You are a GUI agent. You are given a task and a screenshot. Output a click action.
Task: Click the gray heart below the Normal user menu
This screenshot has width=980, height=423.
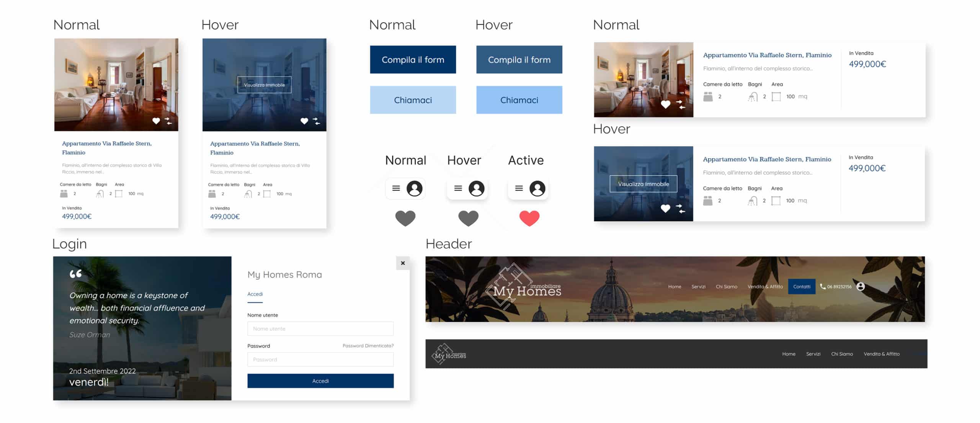tap(405, 218)
